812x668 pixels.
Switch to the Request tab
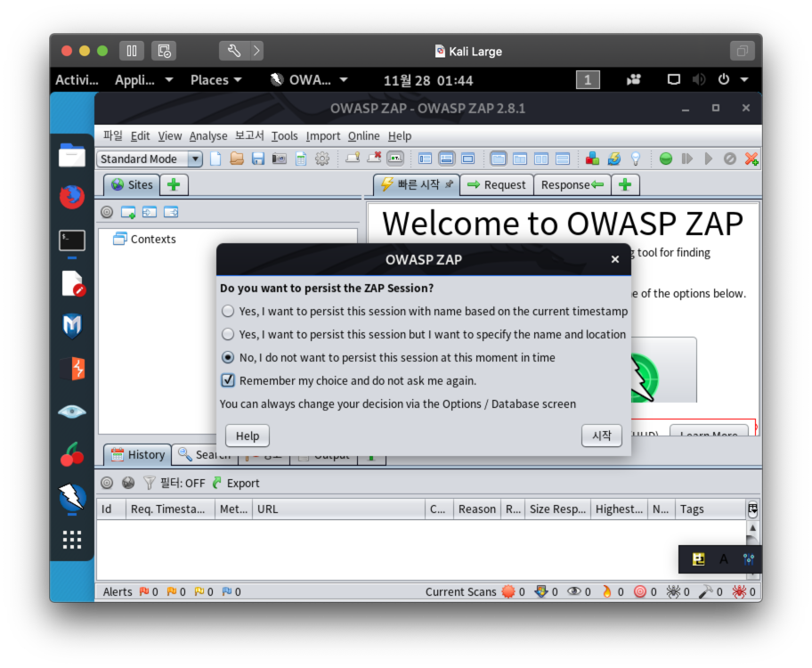(x=497, y=185)
